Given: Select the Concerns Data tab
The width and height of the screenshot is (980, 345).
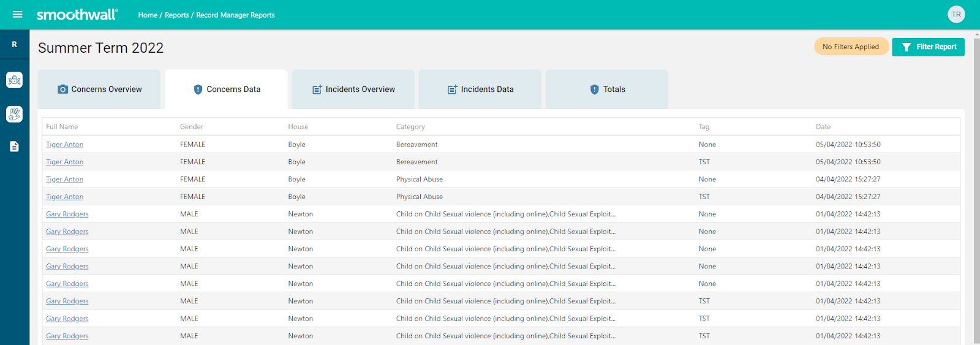Looking at the screenshot, I should point(227,89).
